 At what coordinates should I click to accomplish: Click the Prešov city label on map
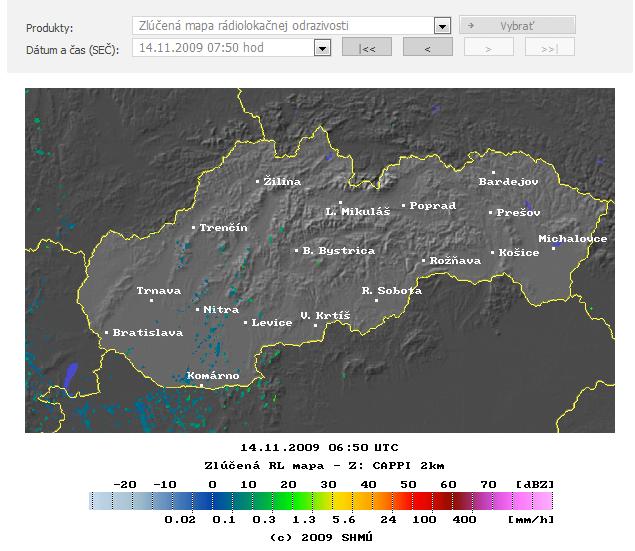518,213
